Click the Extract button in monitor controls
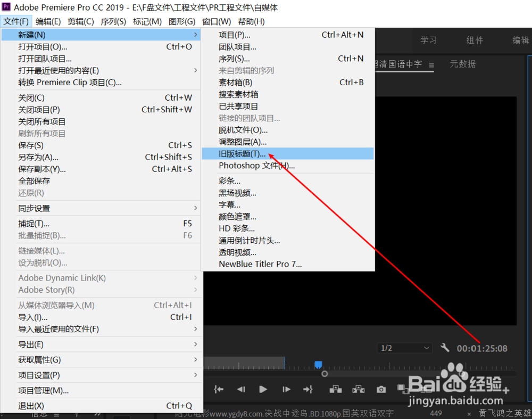532x419 pixels. point(358,389)
